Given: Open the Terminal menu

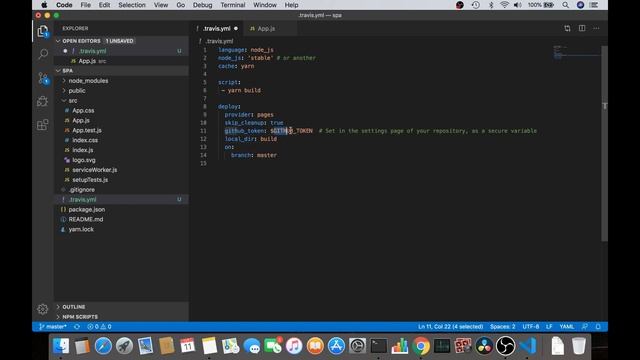Looking at the screenshot, I should tap(233, 5).
